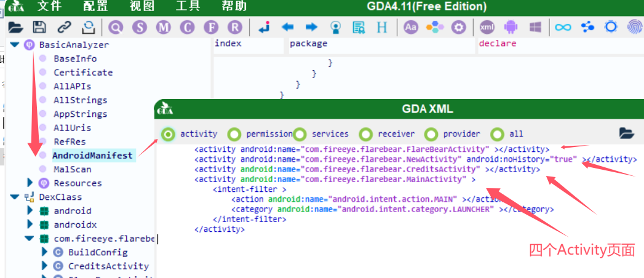
Task: Click the fingerprint toolbar icon
Action: point(635,28)
